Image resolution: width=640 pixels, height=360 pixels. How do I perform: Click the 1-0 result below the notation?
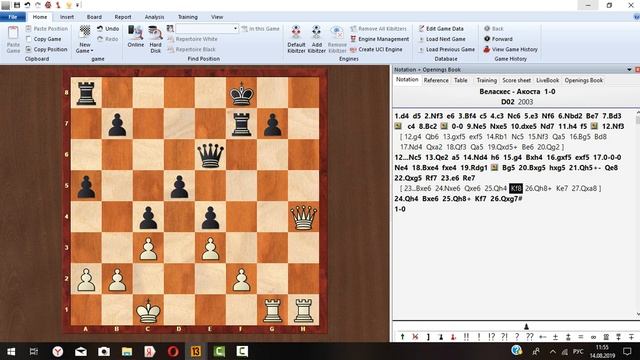tap(400, 209)
